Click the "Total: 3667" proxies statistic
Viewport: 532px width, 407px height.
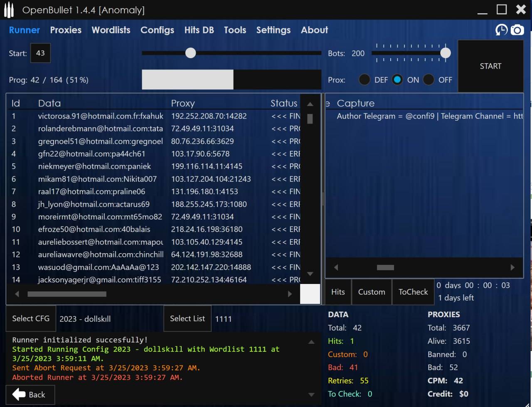point(449,328)
